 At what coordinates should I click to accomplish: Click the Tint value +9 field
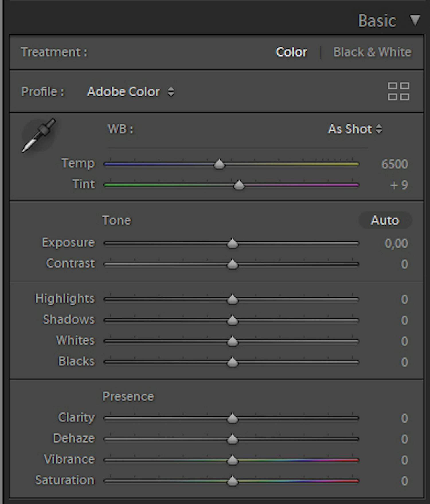click(399, 185)
